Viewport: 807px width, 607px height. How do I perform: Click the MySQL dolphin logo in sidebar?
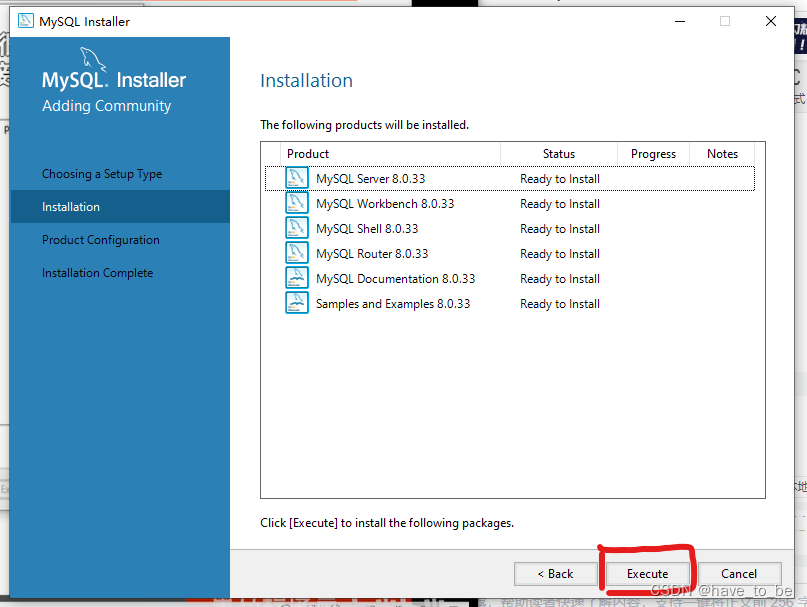coord(93,60)
